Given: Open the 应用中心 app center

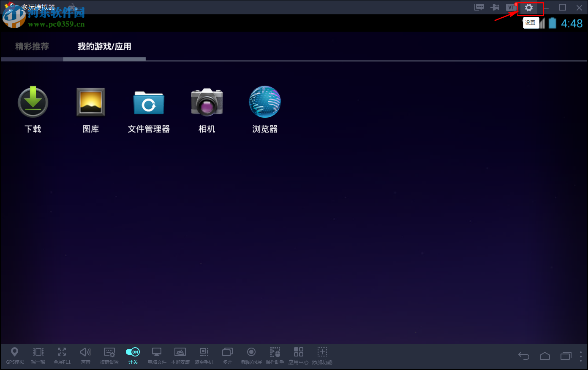Looking at the screenshot, I should tap(299, 356).
